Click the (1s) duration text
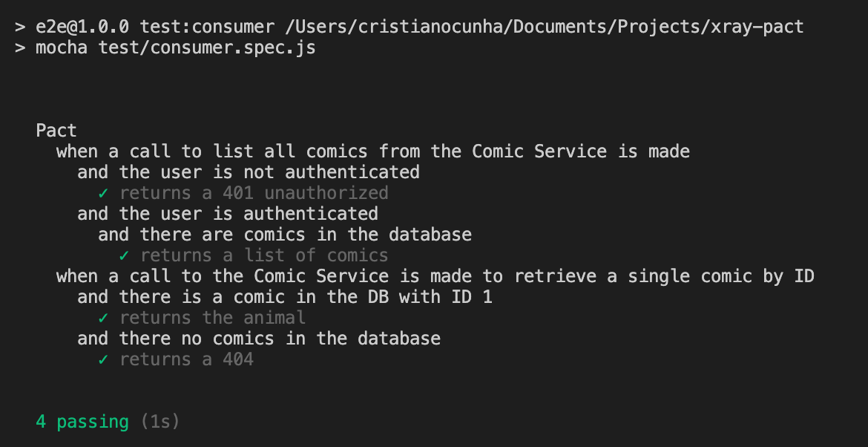Viewport: 868px width, 447px height. (160, 422)
